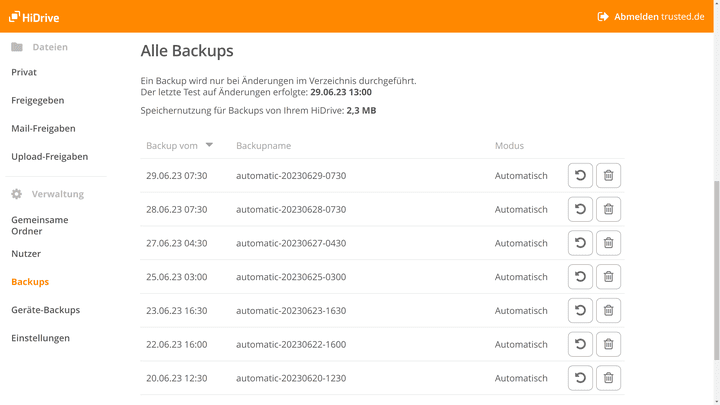Restore the backup from 23.06.23 16:30
Image resolution: width=720 pixels, height=405 pixels.
[x=580, y=310]
